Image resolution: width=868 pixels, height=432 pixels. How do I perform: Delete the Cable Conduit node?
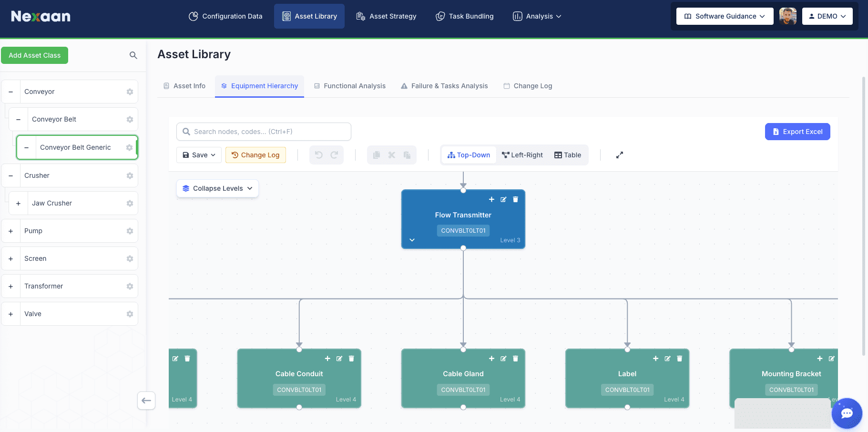coord(351,359)
